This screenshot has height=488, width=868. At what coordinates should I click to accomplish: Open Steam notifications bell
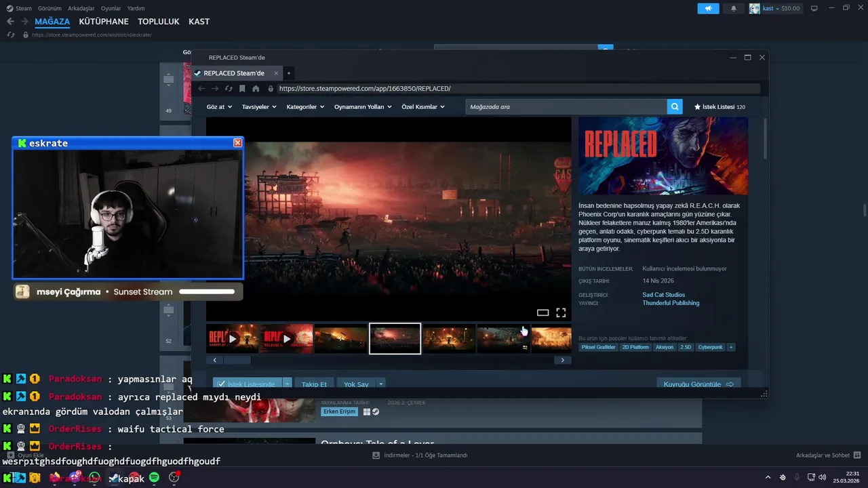click(733, 9)
